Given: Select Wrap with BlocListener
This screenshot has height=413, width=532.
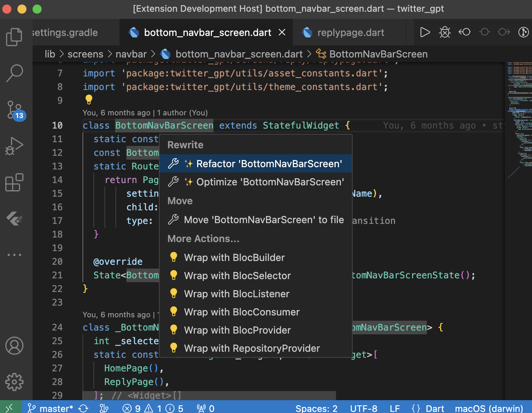Looking at the screenshot, I should (256, 294).
